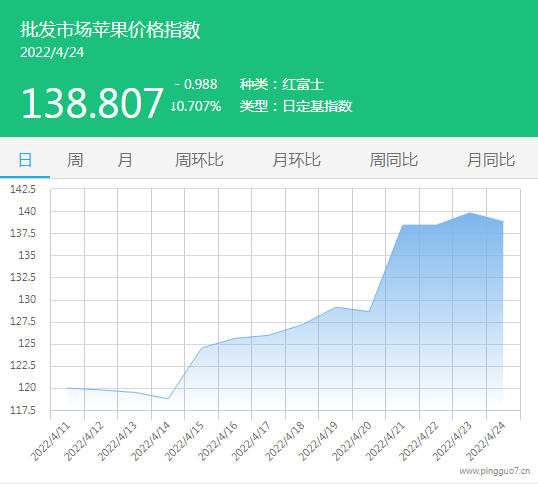Image resolution: width=538 pixels, height=484 pixels.
Task: Open the 月环比 tab
Action: pos(297,160)
